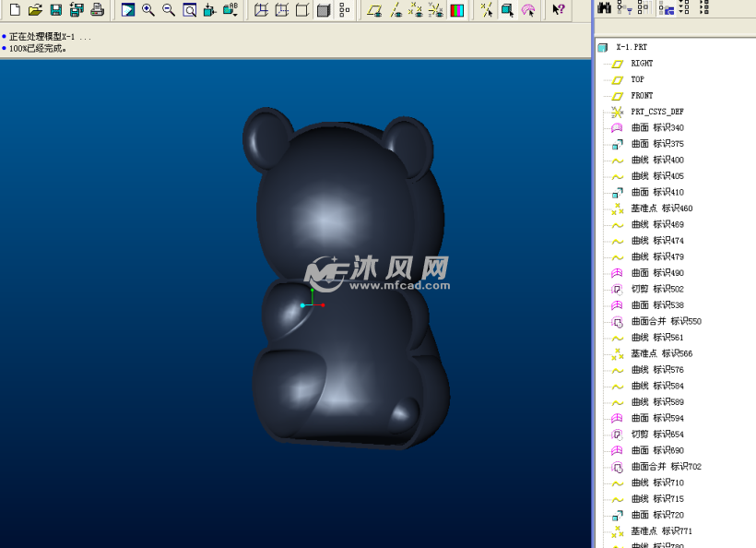Select feature 曲面 标识375
This screenshot has width=756, height=548.
pyautogui.click(x=657, y=144)
